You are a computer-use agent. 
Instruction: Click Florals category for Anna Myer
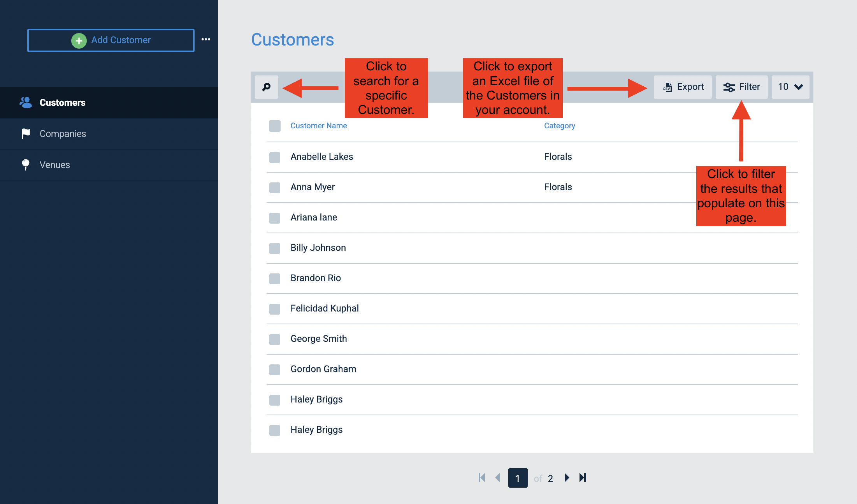click(x=558, y=187)
